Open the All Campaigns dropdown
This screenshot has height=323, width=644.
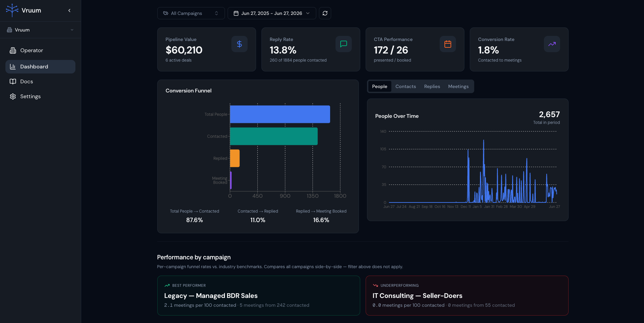[191, 13]
